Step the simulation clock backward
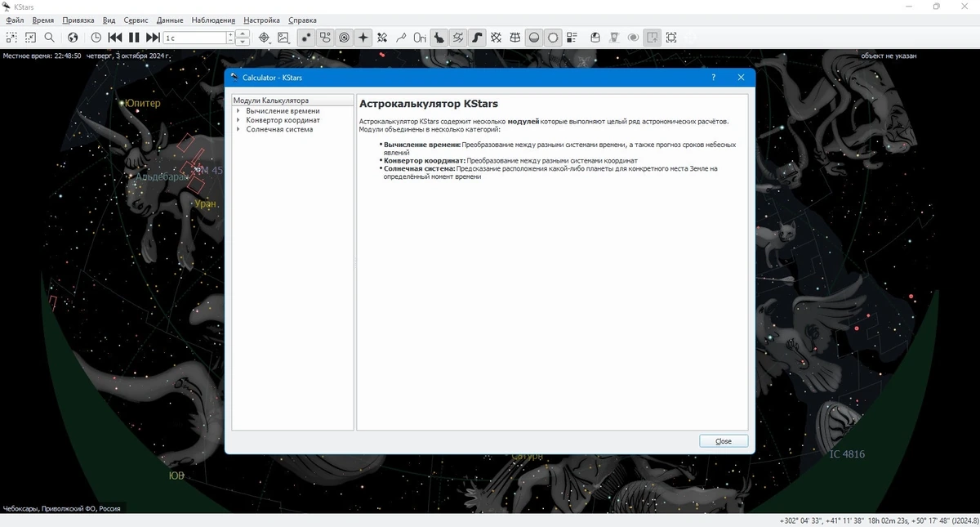 tap(115, 38)
